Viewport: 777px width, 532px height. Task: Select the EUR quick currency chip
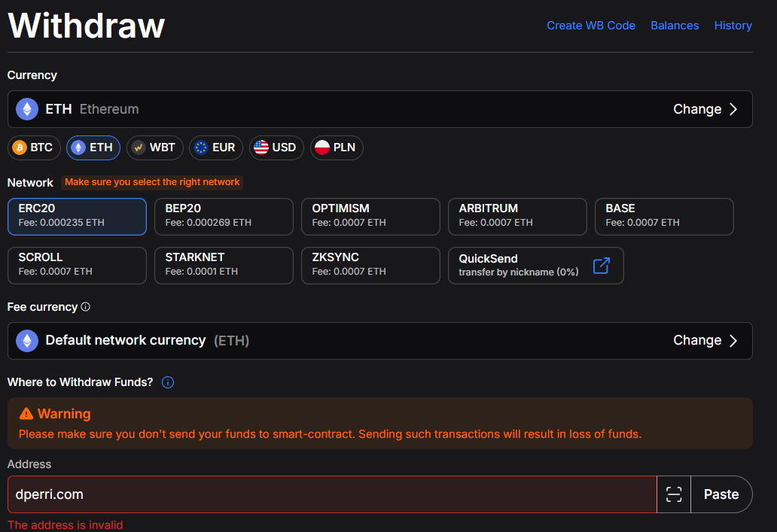tap(216, 147)
